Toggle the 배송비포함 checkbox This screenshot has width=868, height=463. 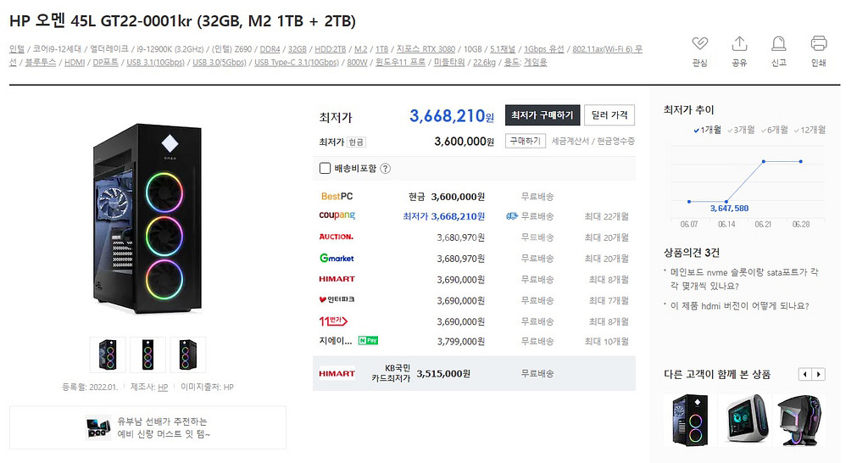pos(325,168)
